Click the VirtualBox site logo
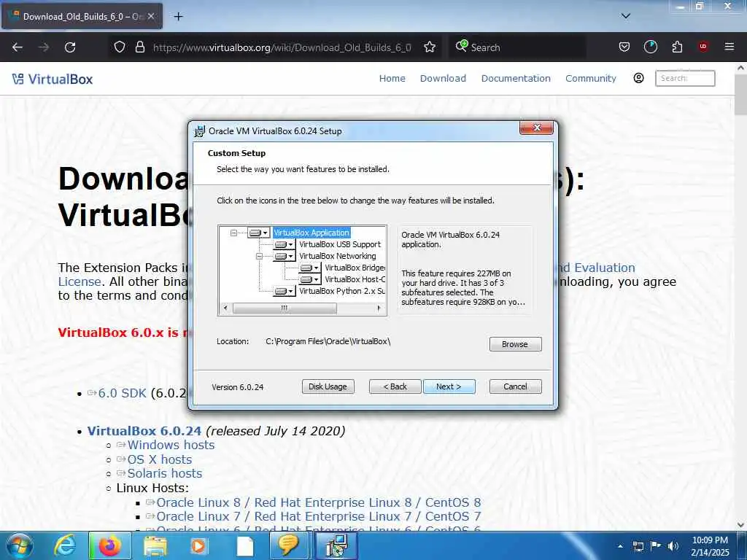 pos(53,79)
